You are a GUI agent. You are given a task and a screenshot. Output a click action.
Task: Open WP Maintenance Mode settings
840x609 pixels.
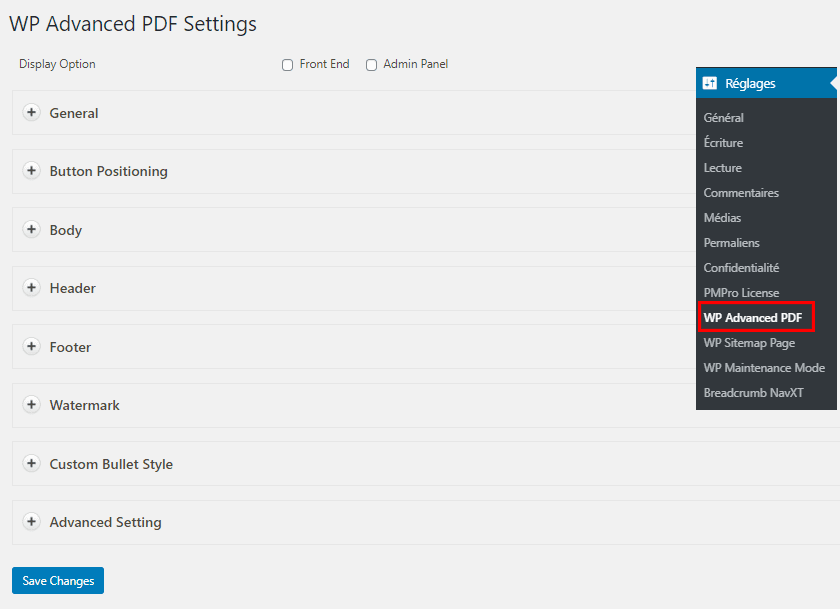click(x=763, y=367)
